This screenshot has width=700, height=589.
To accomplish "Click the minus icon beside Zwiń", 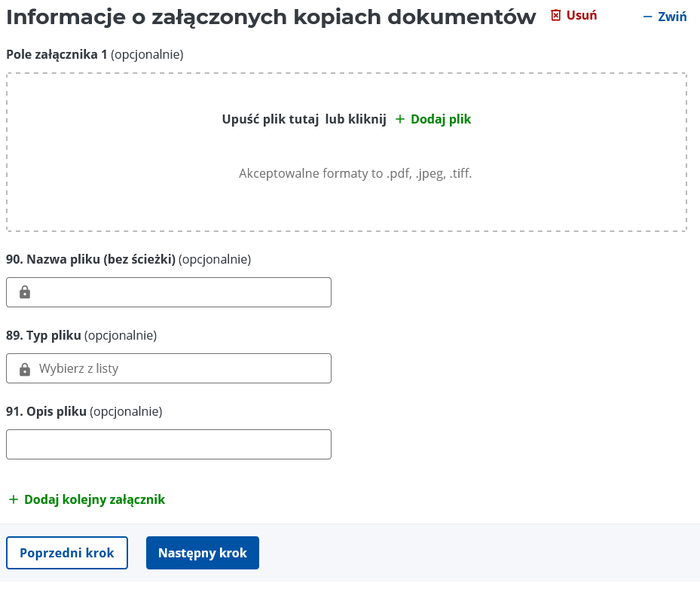I will (647, 17).
